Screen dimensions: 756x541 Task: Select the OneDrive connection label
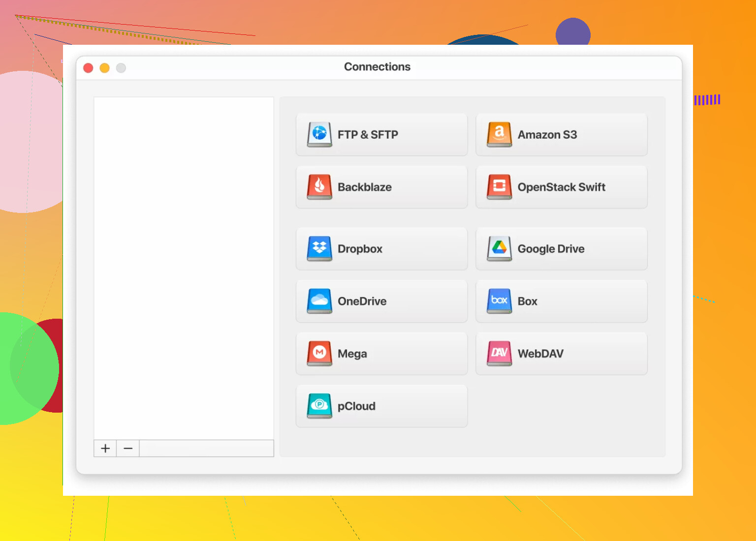[x=362, y=301]
